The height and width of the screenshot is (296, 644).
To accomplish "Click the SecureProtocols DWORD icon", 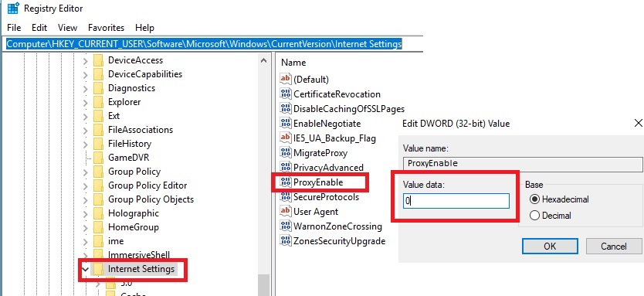I will [286, 196].
